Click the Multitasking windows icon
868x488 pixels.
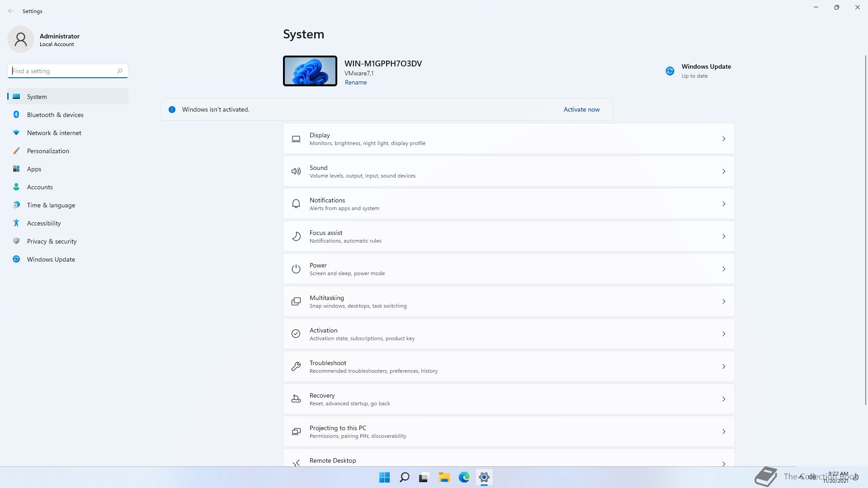(296, 301)
